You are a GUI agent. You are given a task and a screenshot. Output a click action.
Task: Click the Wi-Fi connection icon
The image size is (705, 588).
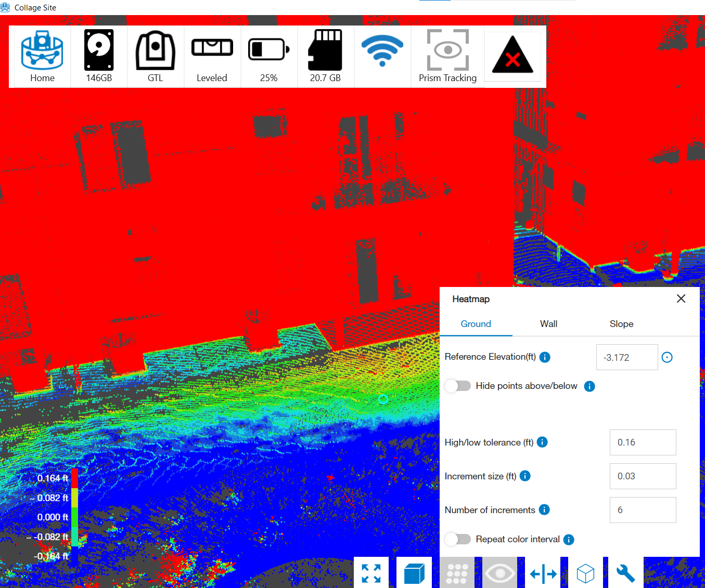382,51
